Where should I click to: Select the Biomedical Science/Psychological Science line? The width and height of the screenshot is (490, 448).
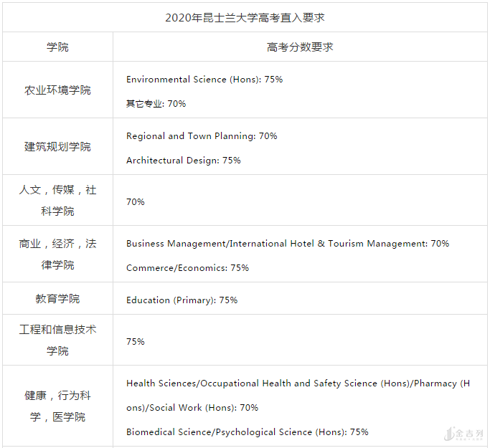[x=248, y=432]
